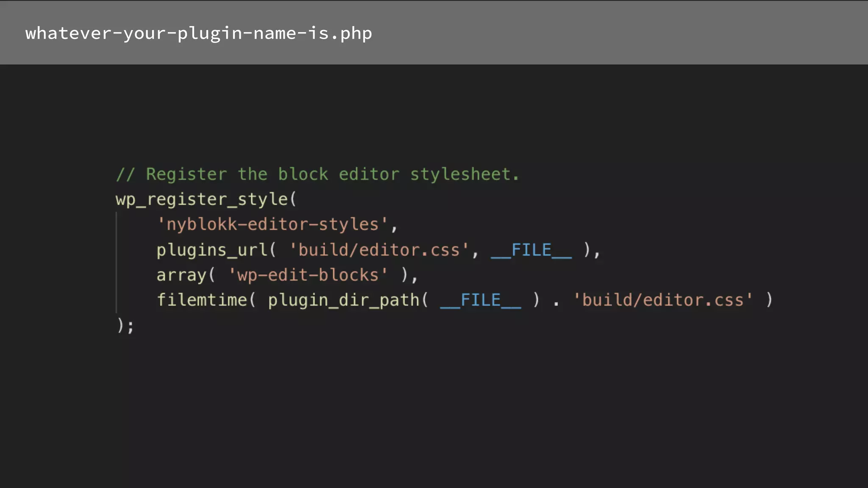Viewport: 868px width, 488px height.
Task: Click __FILE__ constant in filemtime line
Action: [481, 300]
